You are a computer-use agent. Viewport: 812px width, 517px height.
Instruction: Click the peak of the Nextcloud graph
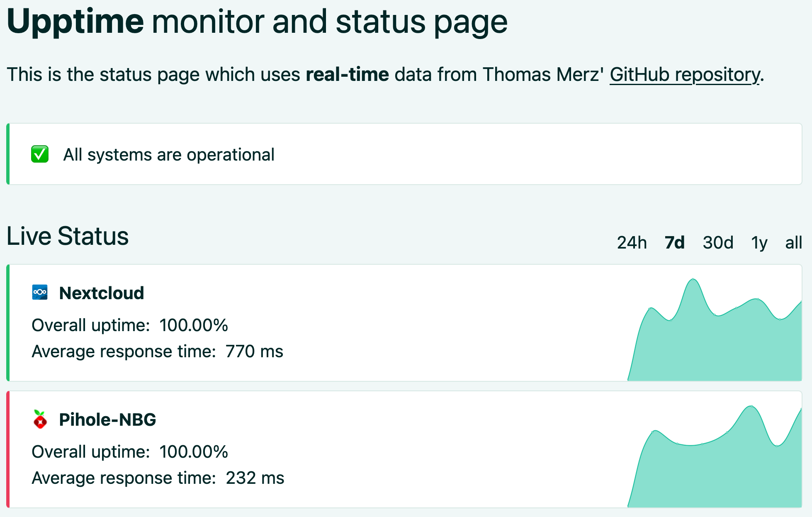coord(693,280)
